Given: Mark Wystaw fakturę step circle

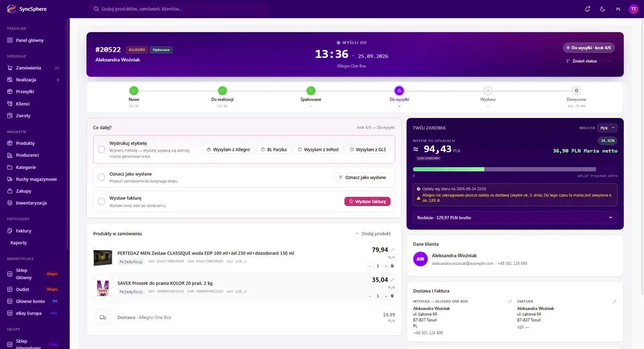Looking at the screenshot, I should [x=102, y=201].
